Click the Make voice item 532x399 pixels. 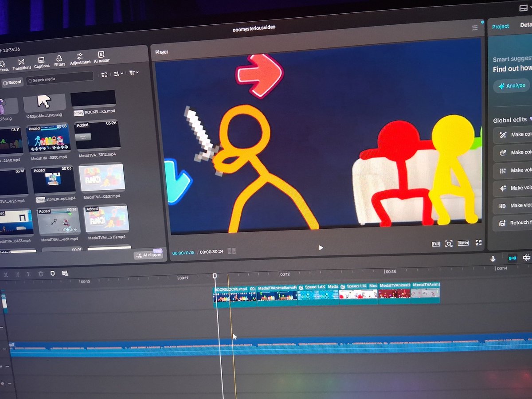click(x=513, y=188)
